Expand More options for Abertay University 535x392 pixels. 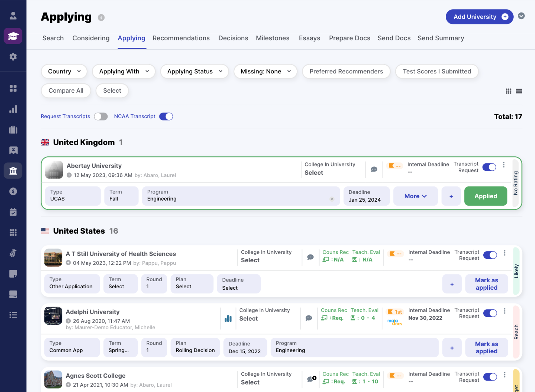[x=415, y=196]
